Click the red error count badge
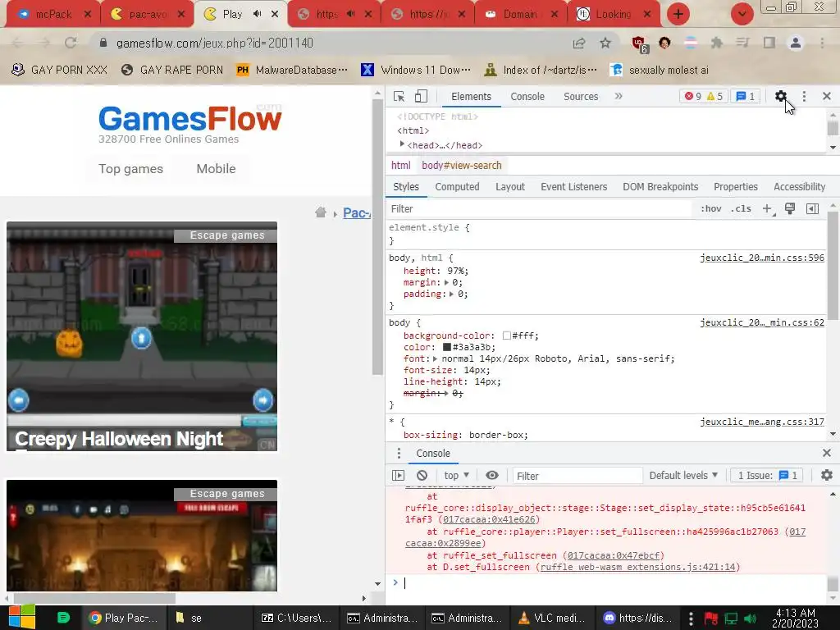Screen dimensions: 840x630 click(692, 97)
